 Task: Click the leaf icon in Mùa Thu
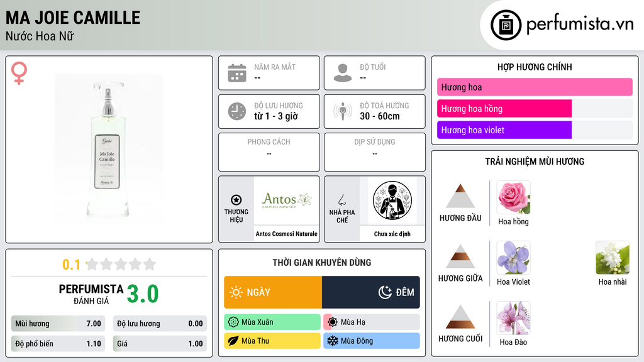tap(233, 341)
